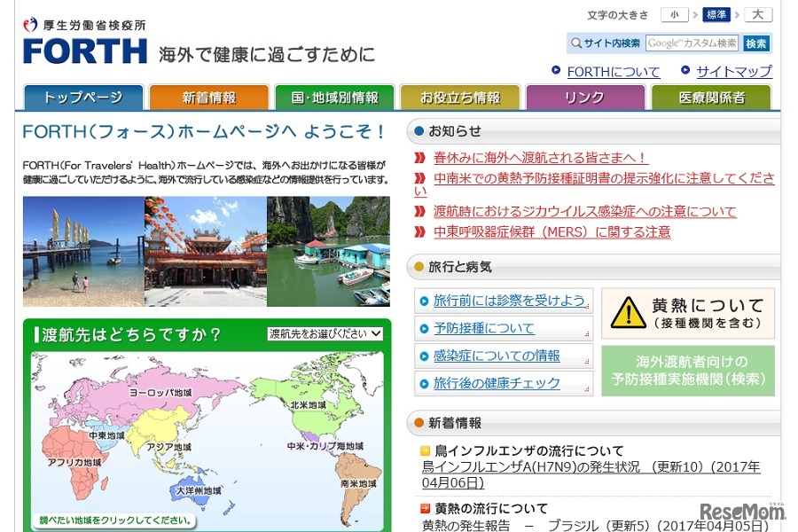Open the サイトマップ link
Viewport: 798px width, 532px height.
(733, 72)
